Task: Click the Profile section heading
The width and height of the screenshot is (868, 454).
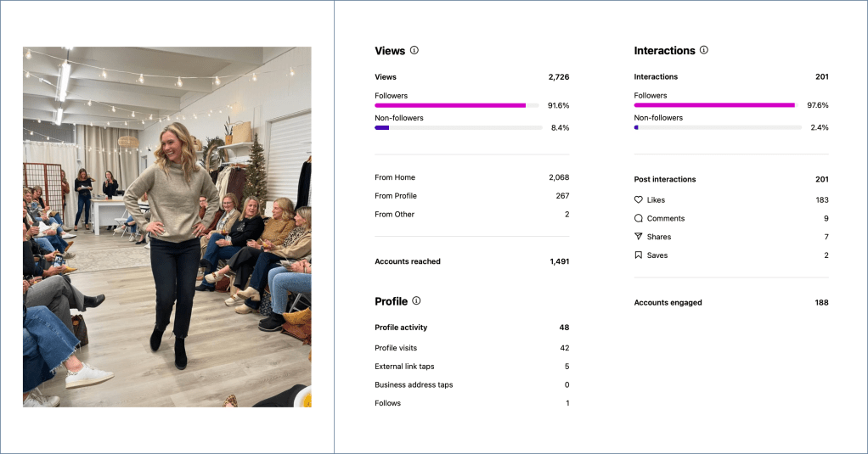Action: (x=391, y=301)
